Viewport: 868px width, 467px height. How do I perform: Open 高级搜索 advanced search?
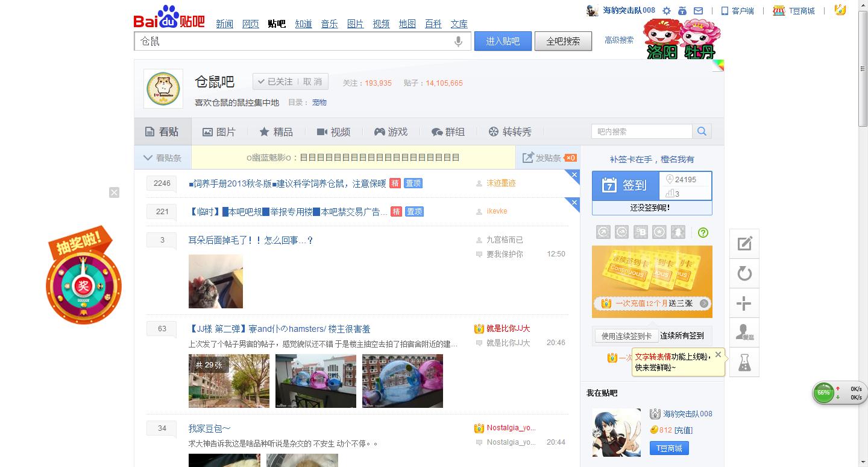point(618,40)
